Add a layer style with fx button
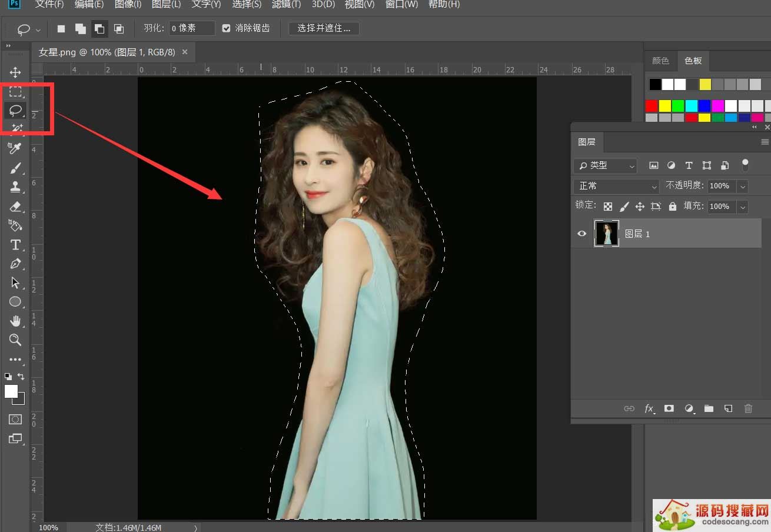 649,408
